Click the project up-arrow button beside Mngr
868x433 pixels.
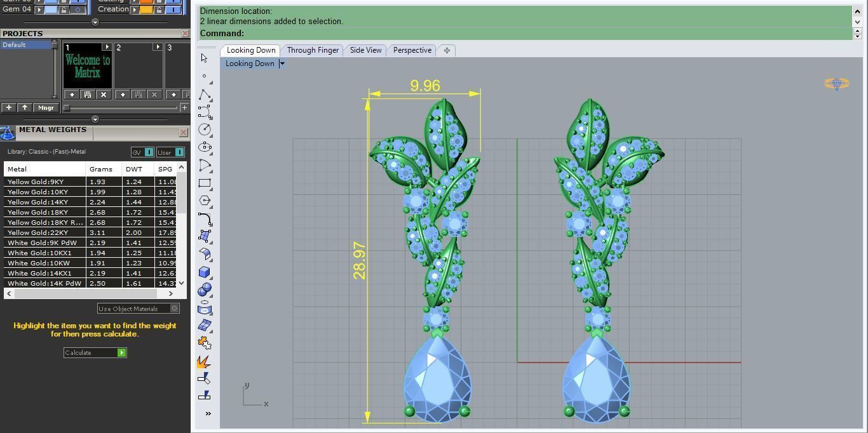click(24, 108)
